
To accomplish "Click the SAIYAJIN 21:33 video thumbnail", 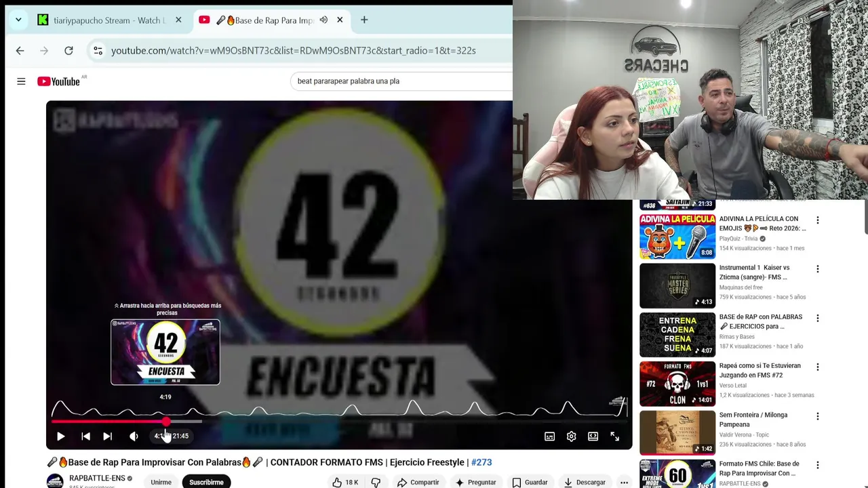I will point(677,205).
